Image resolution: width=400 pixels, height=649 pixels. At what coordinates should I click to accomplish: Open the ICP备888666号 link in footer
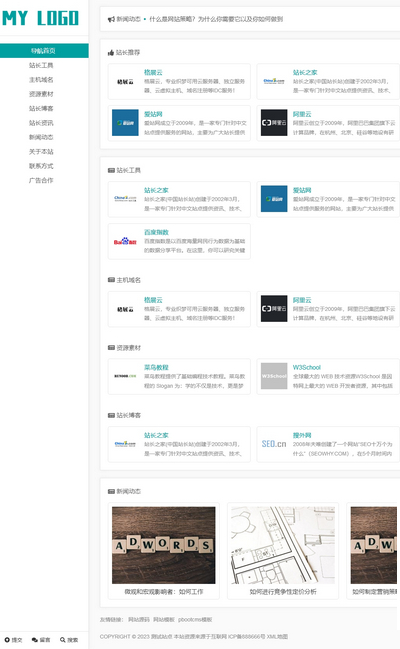click(246, 637)
